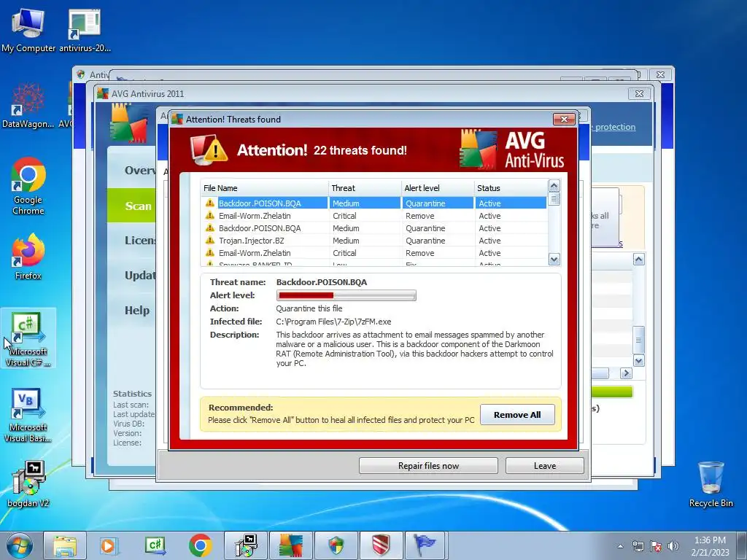
Task: Click the Leave button
Action: (x=544, y=466)
